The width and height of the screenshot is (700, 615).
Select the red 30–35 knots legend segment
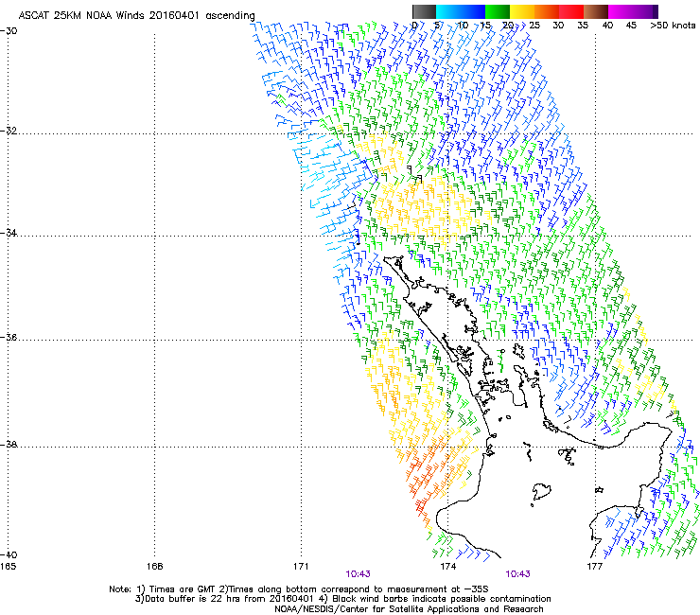pos(571,11)
